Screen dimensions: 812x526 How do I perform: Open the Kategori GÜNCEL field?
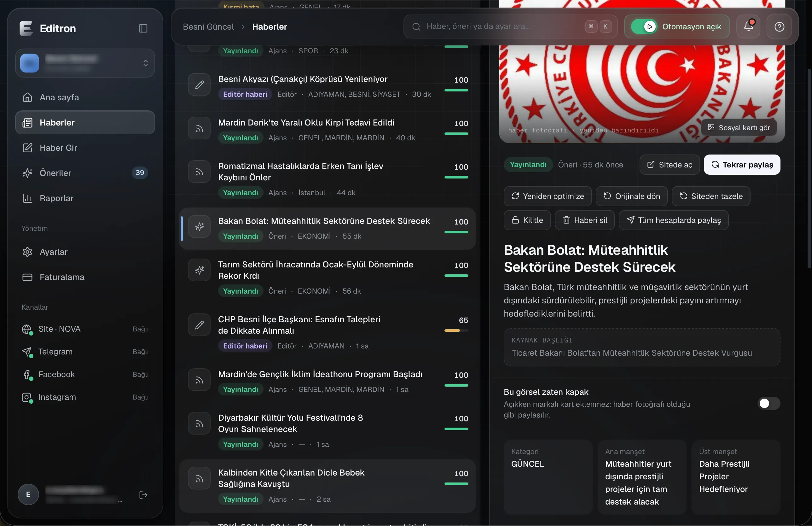(x=548, y=477)
